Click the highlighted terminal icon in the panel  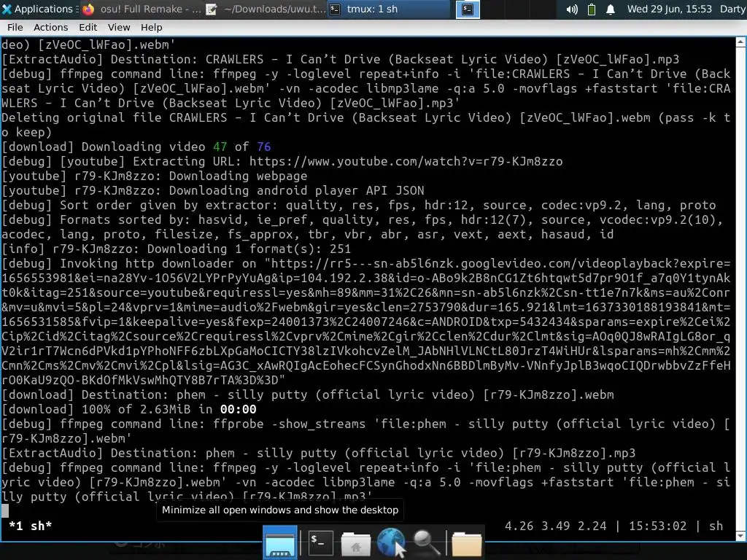coord(468,9)
